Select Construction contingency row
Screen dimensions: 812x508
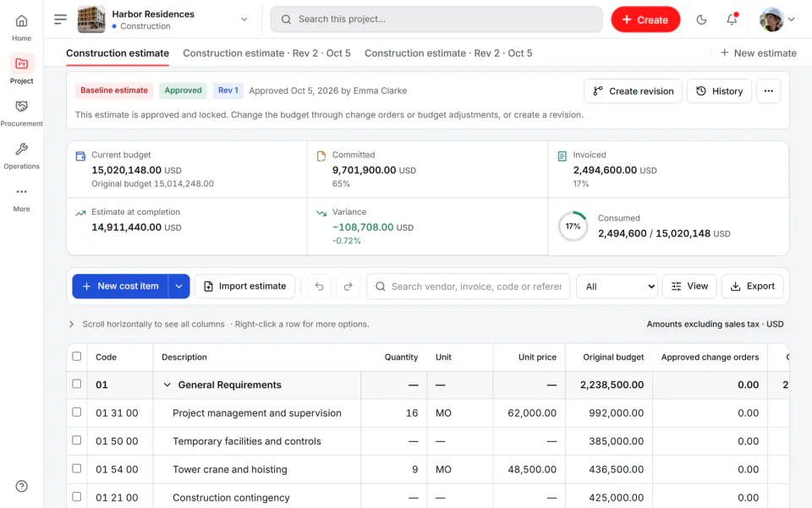pyautogui.click(x=428, y=497)
